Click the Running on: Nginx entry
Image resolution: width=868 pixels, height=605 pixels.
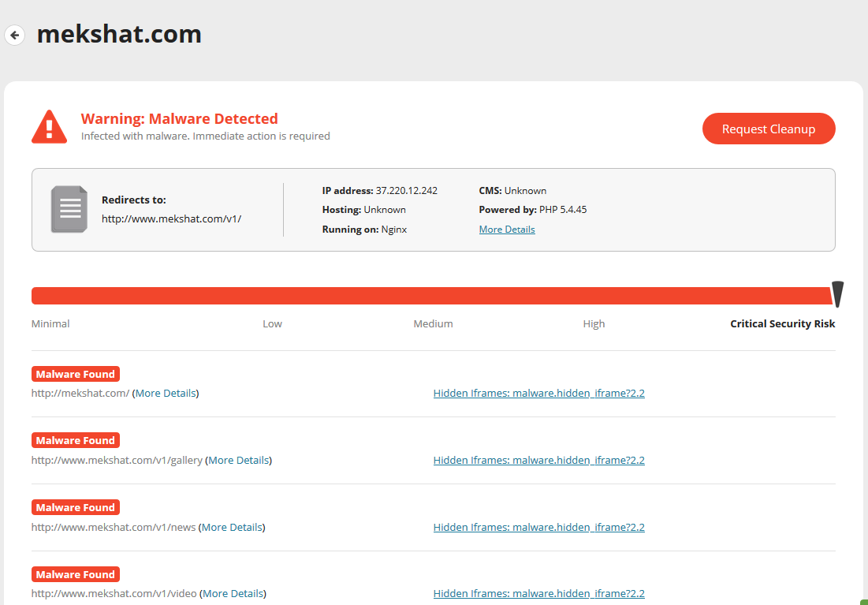click(x=364, y=230)
